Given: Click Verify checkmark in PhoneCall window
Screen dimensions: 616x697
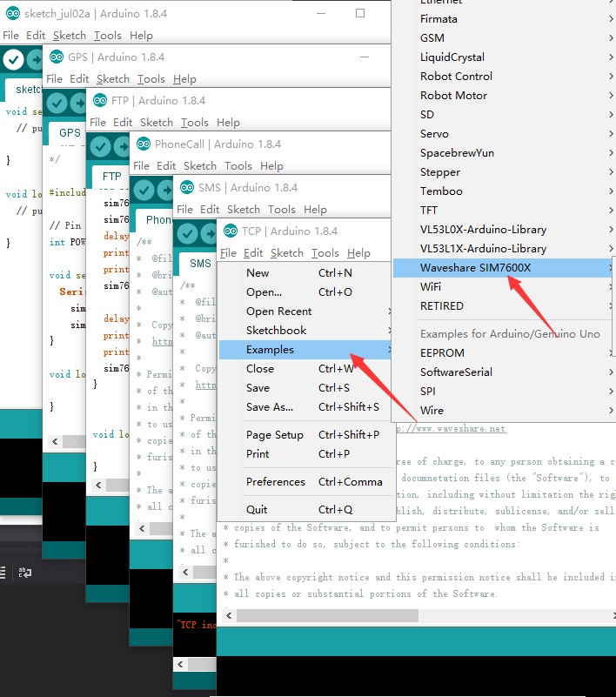Looking at the screenshot, I should (x=144, y=191).
